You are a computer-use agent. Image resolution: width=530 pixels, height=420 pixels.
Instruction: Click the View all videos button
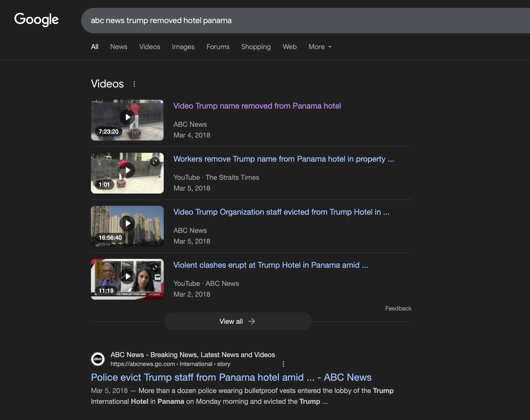[238, 321]
